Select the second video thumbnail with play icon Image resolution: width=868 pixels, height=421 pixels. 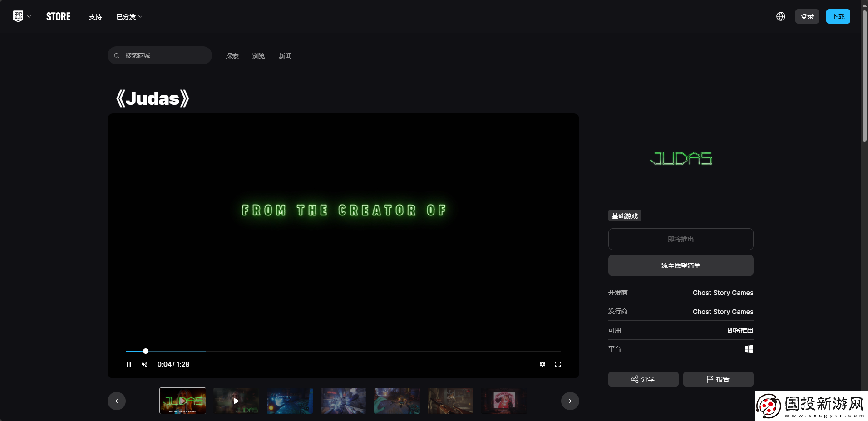[x=236, y=401]
